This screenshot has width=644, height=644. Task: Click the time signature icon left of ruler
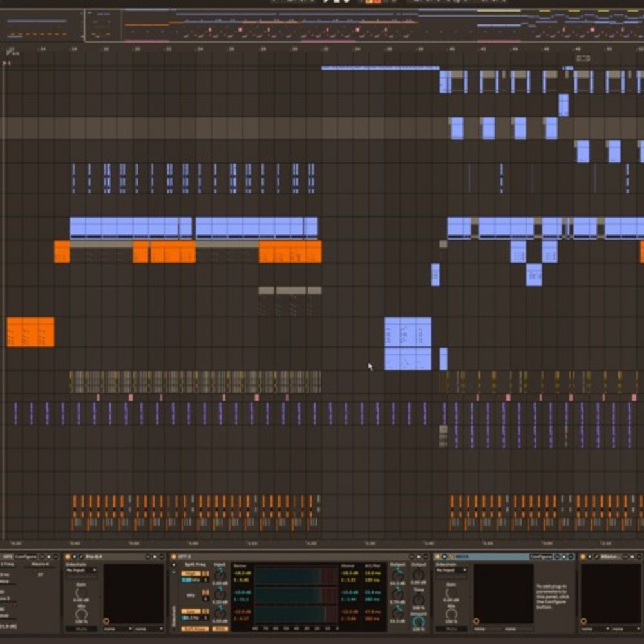pos(12,52)
